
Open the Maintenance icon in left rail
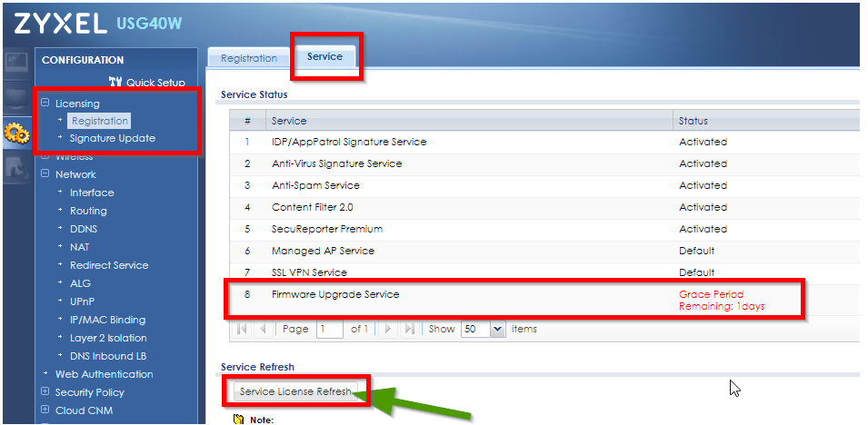tap(16, 166)
